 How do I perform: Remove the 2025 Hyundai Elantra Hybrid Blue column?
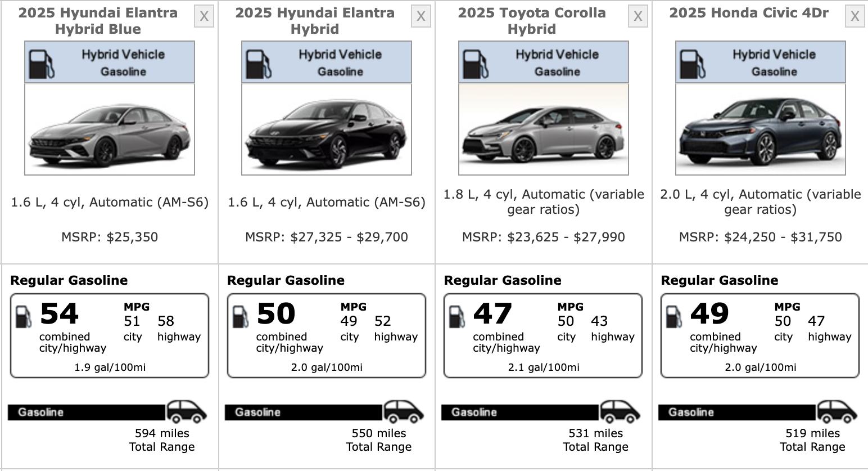(204, 17)
